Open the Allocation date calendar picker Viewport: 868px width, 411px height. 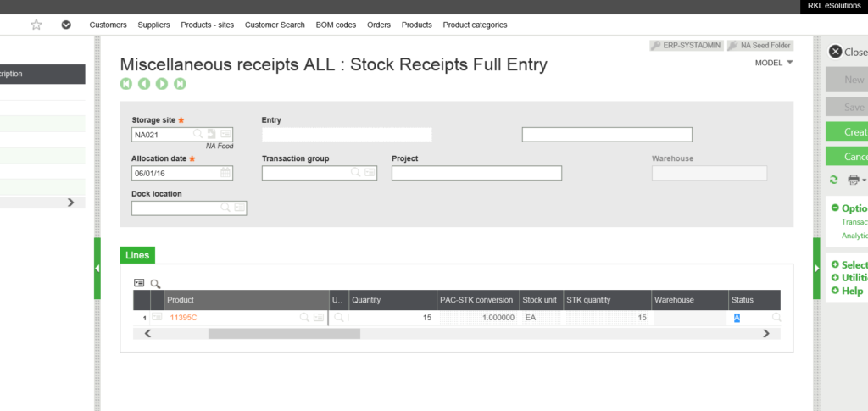tap(225, 173)
